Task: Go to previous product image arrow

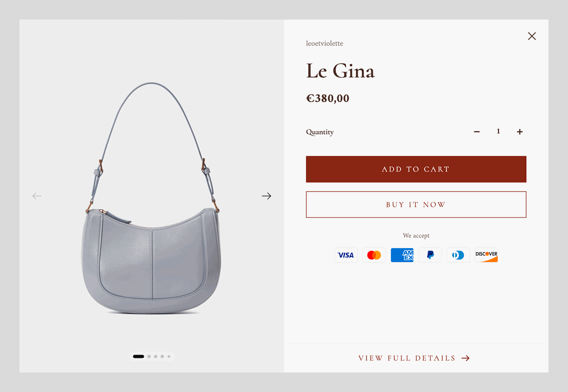Action: pyautogui.click(x=37, y=196)
